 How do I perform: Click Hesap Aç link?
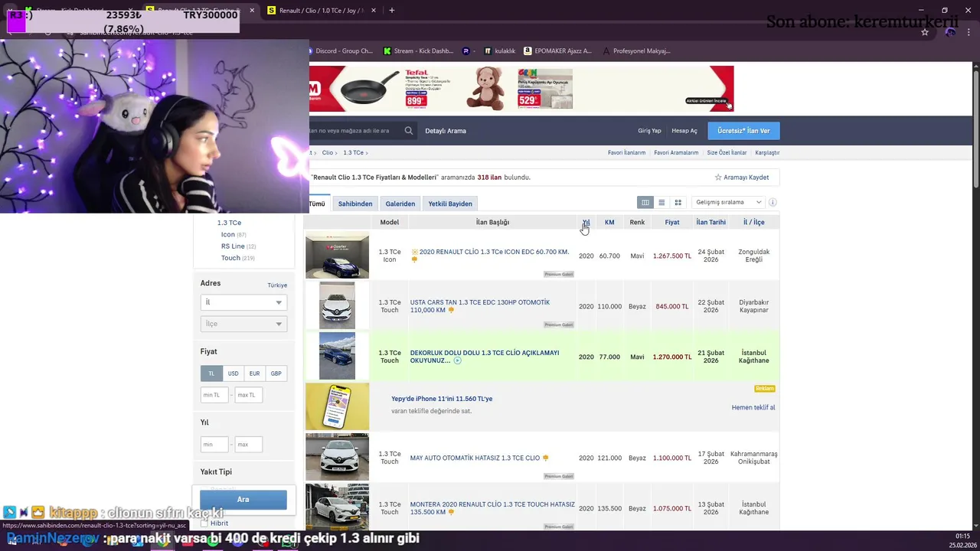(684, 131)
